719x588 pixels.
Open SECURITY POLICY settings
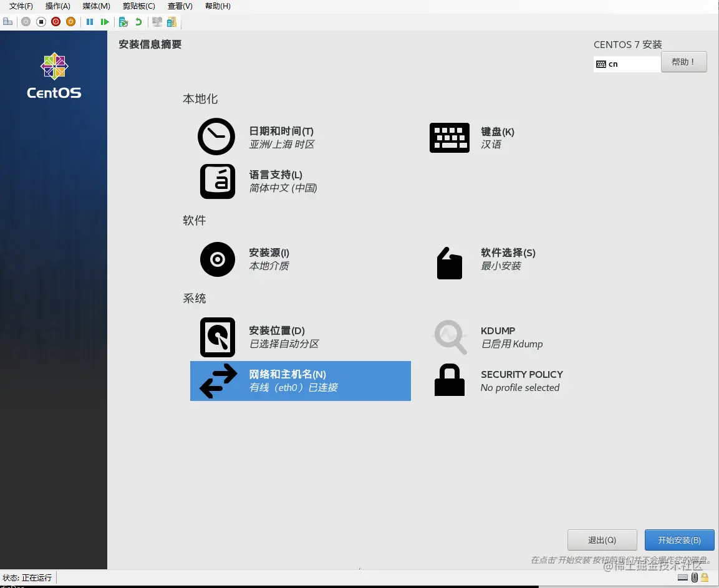click(x=498, y=381)
